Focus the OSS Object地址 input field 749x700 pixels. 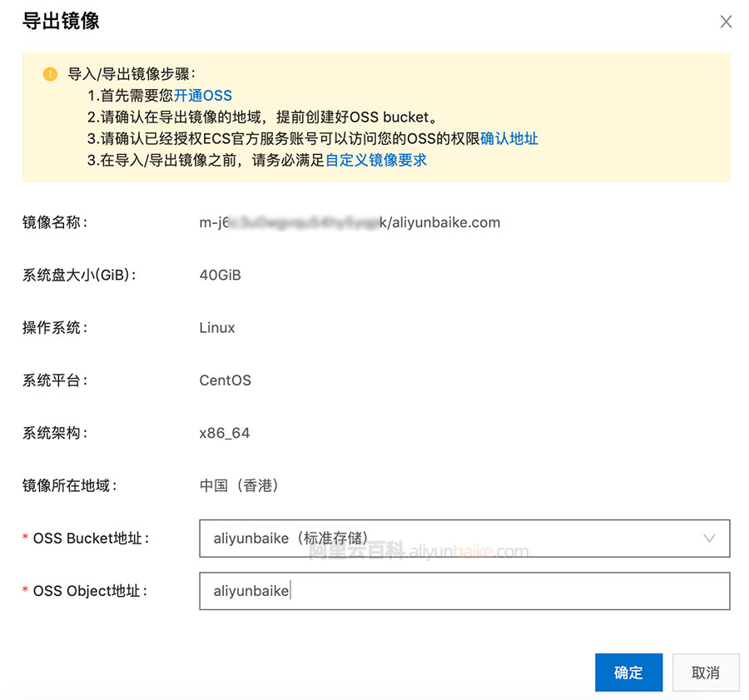pos(464,591)
